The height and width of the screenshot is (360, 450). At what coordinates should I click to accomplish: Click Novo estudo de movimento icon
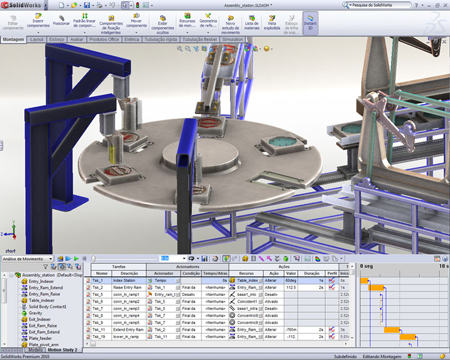point(230,24)
